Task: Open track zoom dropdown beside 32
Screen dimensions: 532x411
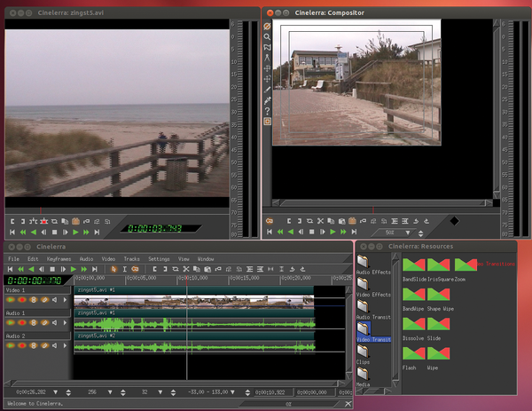Action: 160,392
